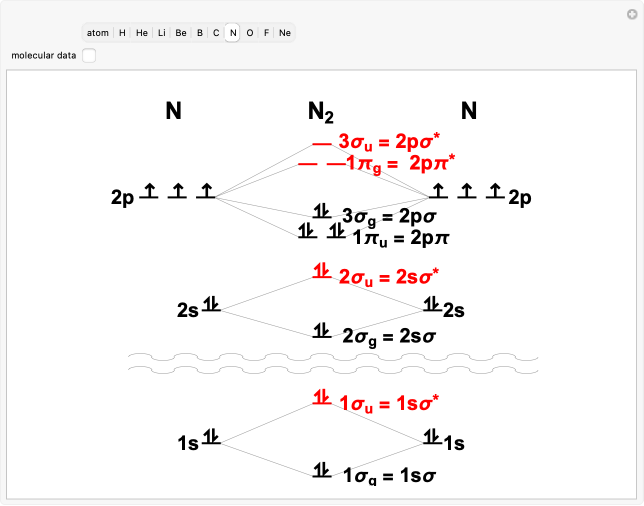
Task: Click the red 1πg = 2pπ* orbital label
Action: point(397,161)
